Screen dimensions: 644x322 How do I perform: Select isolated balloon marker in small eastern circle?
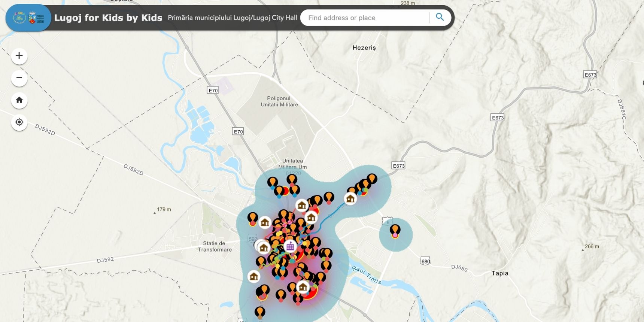pyautogui.click(x=395, y=231)
